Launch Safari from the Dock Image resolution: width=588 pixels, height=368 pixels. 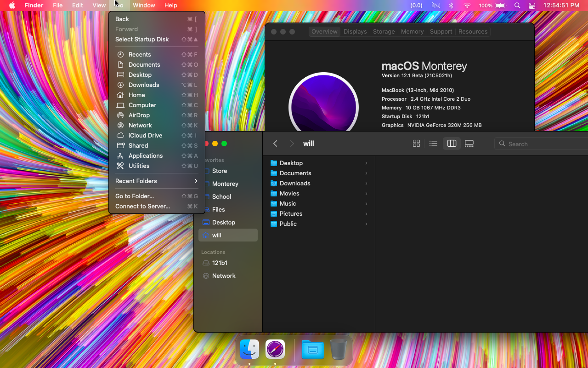[x=275, y=350]
